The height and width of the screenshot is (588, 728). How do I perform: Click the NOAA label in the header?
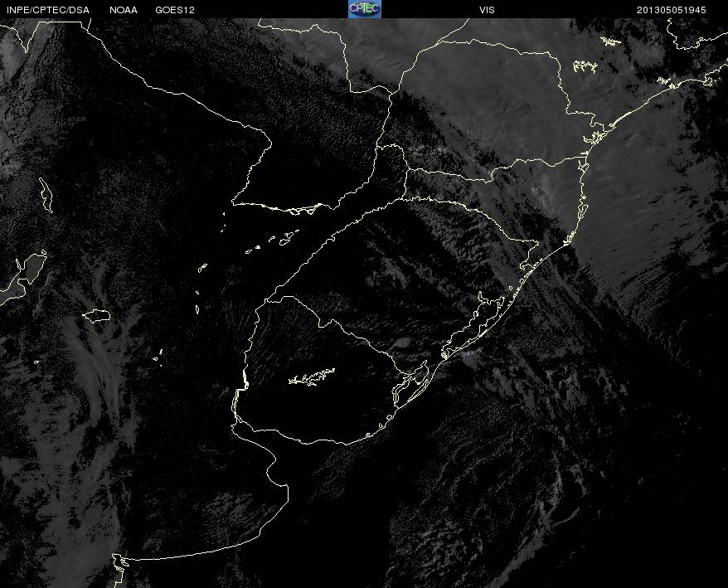click(124, 10)
